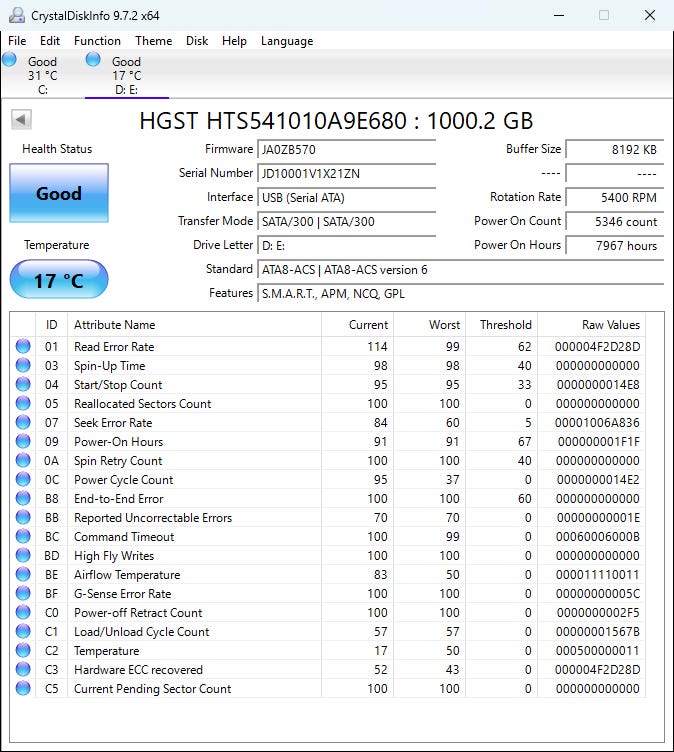Click the 17 °C temperature button
The height and width of the screenshot is (752, 674).
tap(59, 280)
